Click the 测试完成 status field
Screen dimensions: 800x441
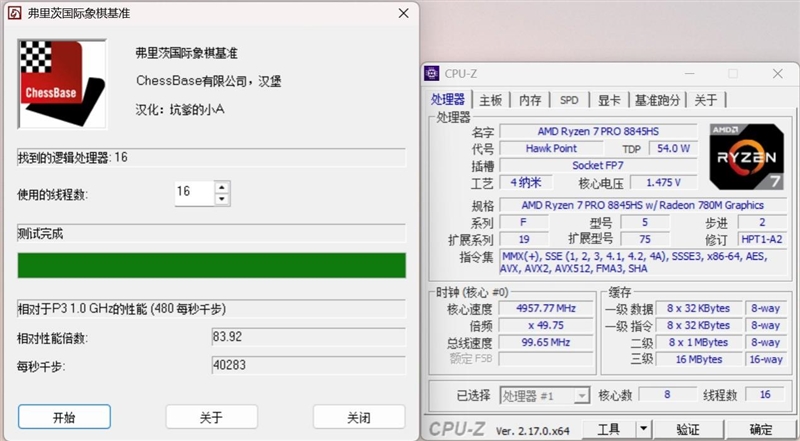(212, 233)
